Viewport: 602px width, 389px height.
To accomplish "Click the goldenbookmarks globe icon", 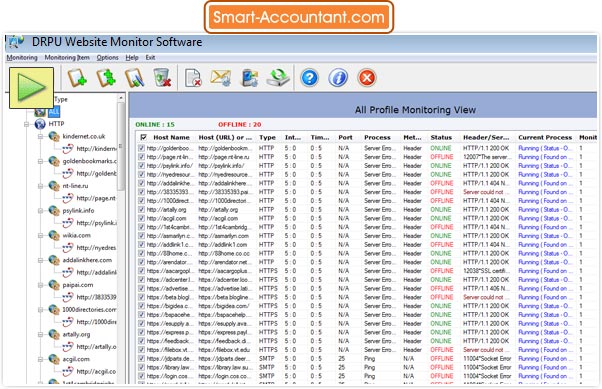I will (54, 161).
